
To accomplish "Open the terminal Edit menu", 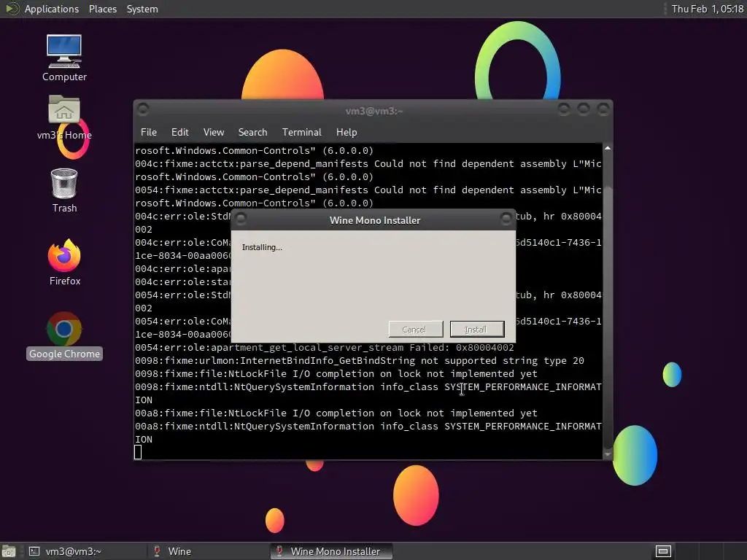I will point(179,132).
